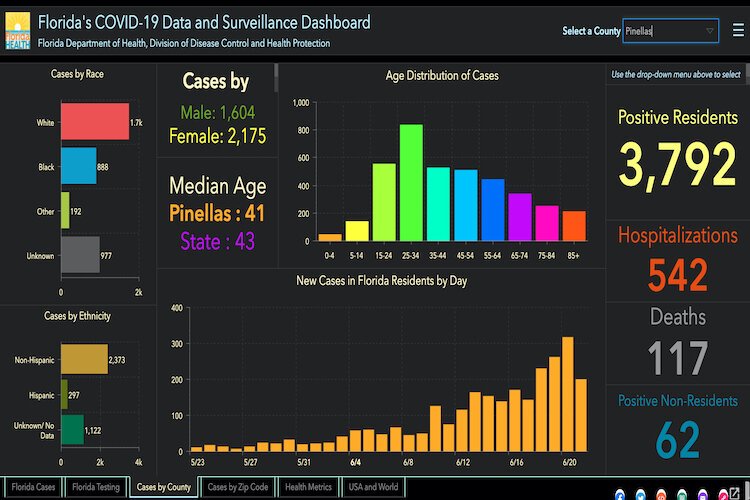Share dashboard via Twitter icon

[640, 495]
